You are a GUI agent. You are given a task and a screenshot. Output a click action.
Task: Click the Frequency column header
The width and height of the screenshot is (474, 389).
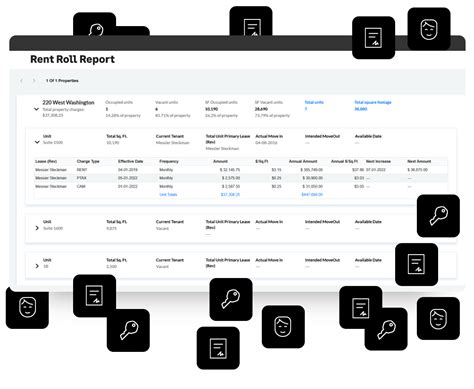pos(169,161)
